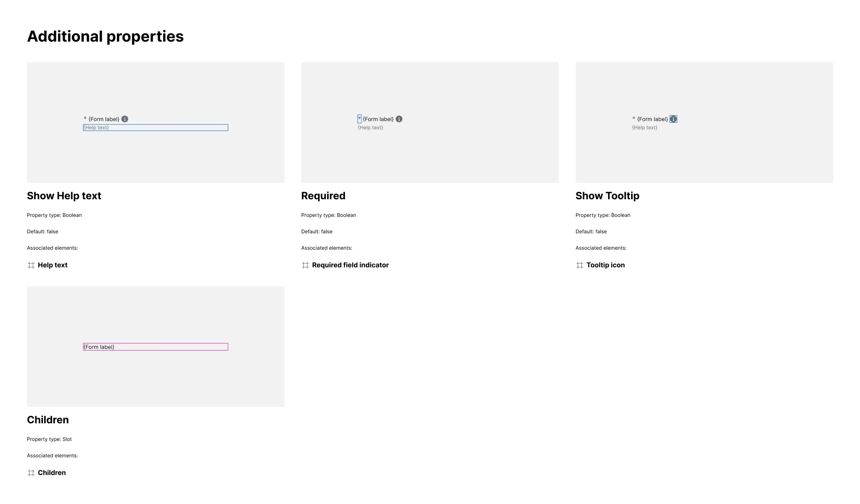Select the pink outlined Form label slot
Viewport: 860px width, 504px height.
156,347
